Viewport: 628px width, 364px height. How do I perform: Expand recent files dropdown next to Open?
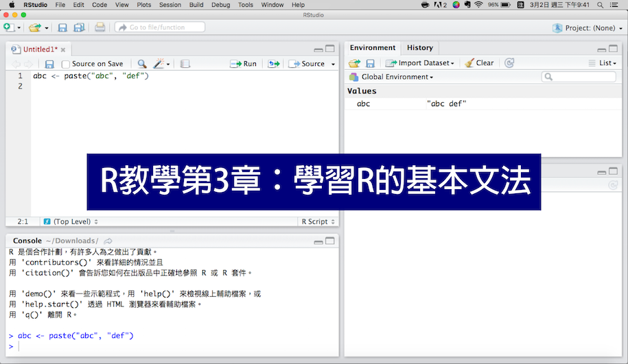(47, 28)
